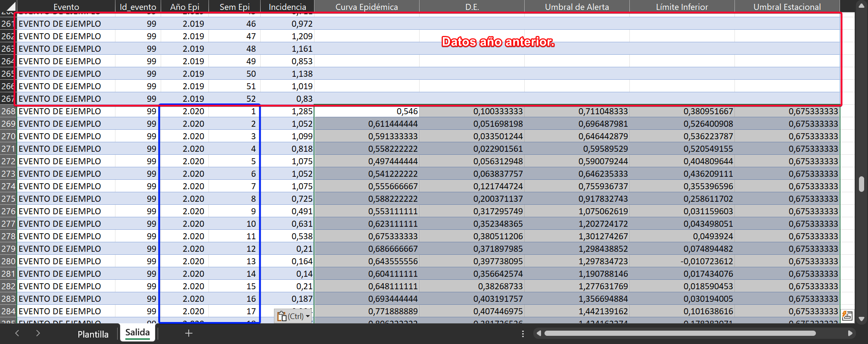Screen dimensions: 868x344
Task: Click Incidencia cell 0,491 in row 276
Action: [287, 211]
